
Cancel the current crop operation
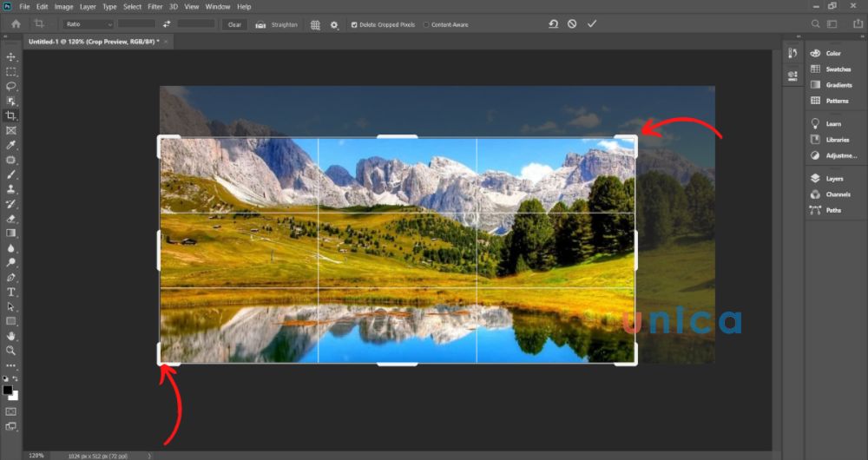click(x=572, y=23)
